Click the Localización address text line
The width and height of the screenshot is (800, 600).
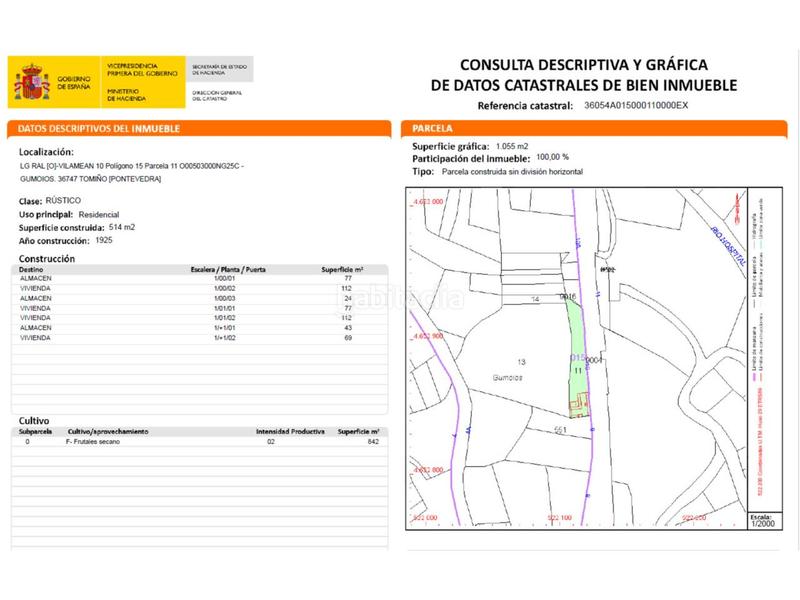[x=132, y=166]
